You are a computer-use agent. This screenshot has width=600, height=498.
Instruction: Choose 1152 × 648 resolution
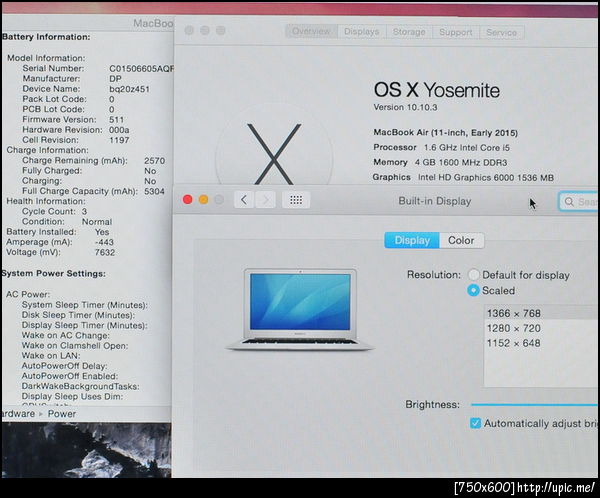(541, 343)
